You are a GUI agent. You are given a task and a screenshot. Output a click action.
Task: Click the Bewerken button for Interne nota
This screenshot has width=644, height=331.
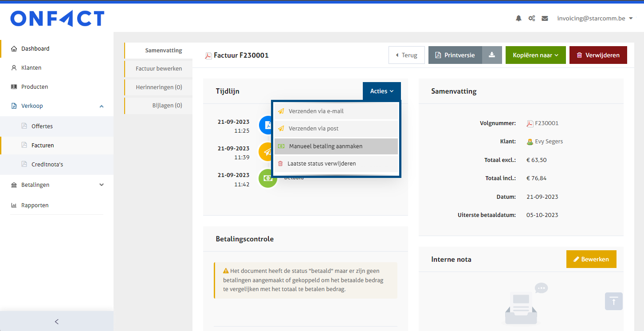click(591, 259)
